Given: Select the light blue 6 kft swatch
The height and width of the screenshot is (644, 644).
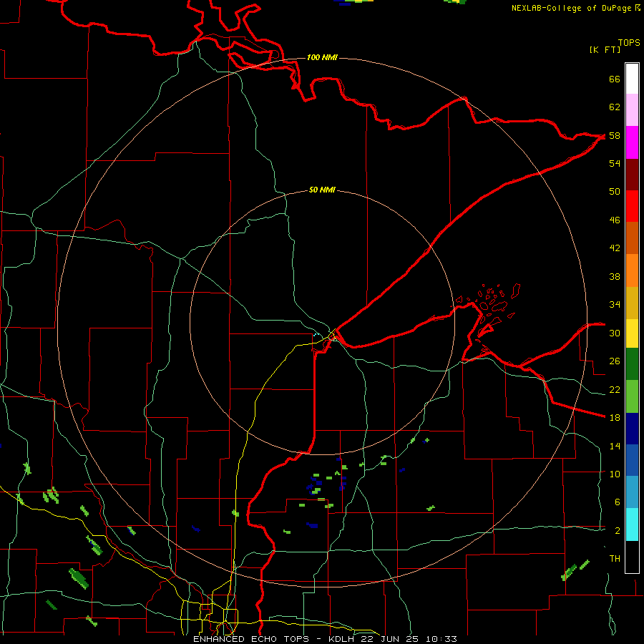Looking at the screenshot, I should pos(632,492).
